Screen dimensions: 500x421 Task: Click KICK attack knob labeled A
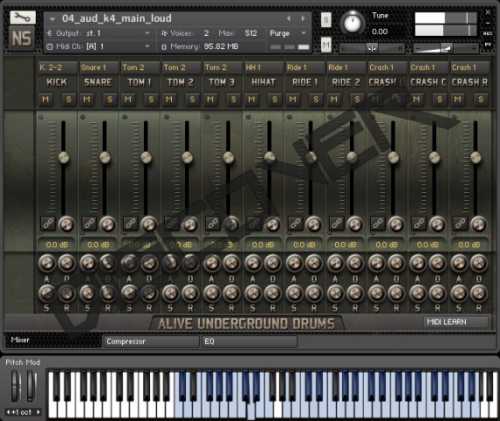pos(47,263)
